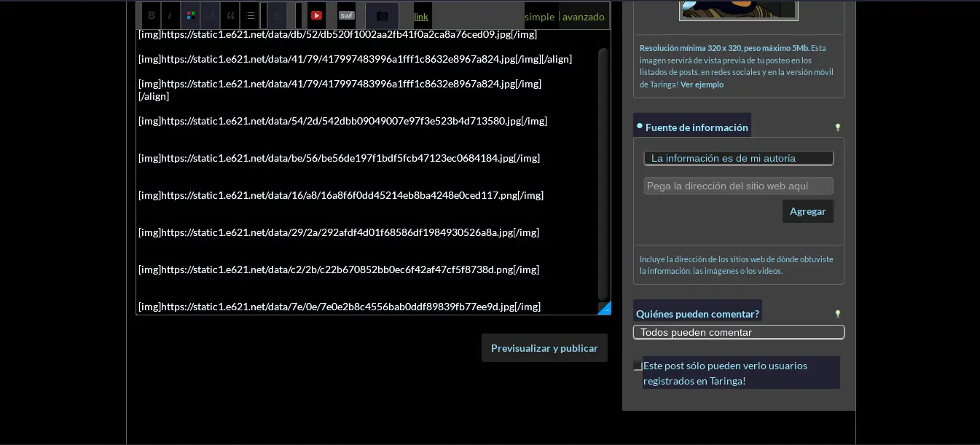980x445 pixels.
Task: Open the 'Todos pueden comentar' dropdown
Action: point(739,332)
